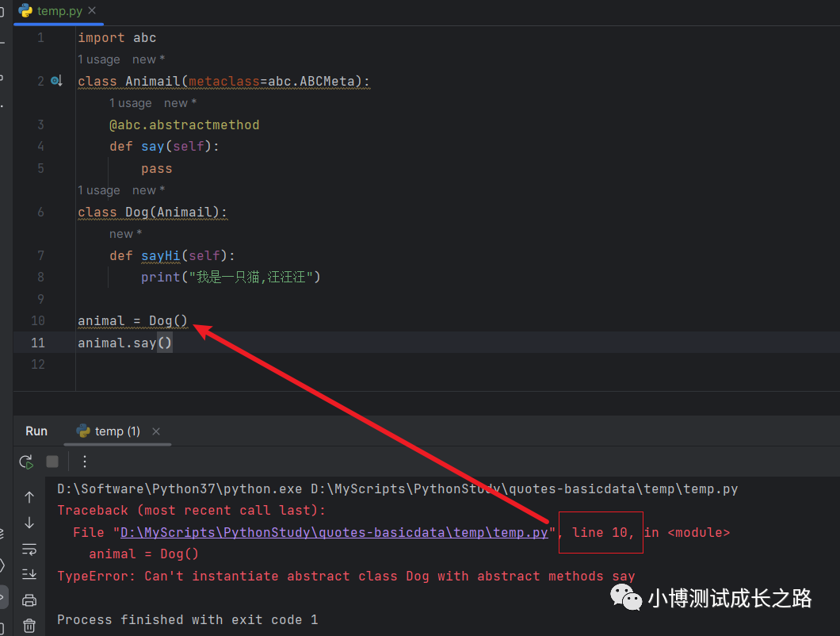Image resolution: width=840 pixels, height=636 pixels.
Task: Toggle soft-wrap in the console
Action: click(x=29, y=549)
